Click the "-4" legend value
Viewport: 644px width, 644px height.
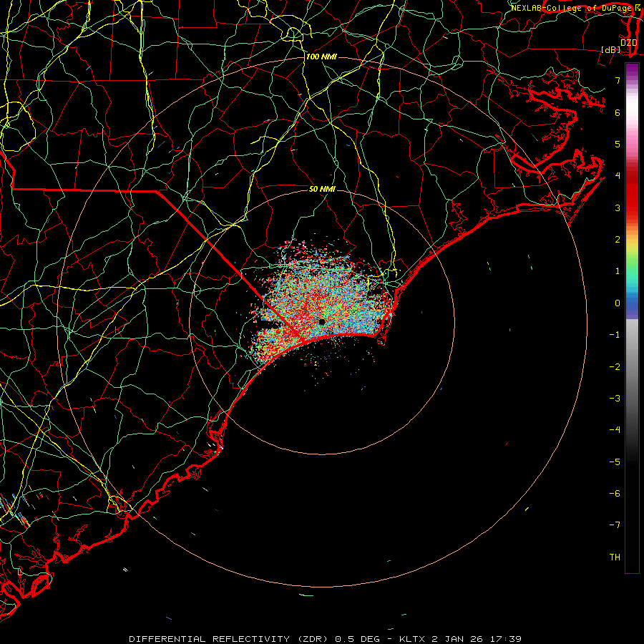pyautogui.click(x=615, y=430)
